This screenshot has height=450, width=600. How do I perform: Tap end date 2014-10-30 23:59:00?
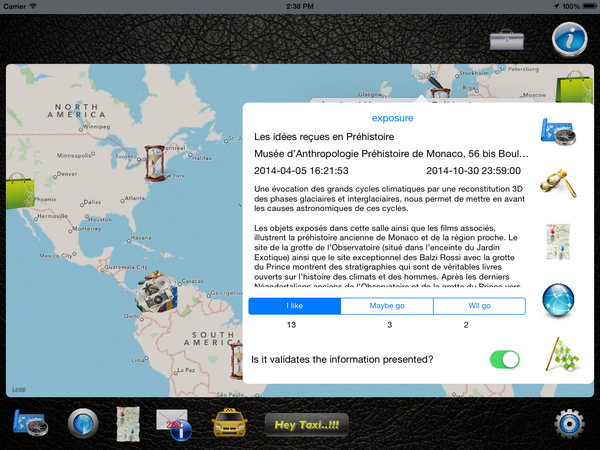click(473, 171)
